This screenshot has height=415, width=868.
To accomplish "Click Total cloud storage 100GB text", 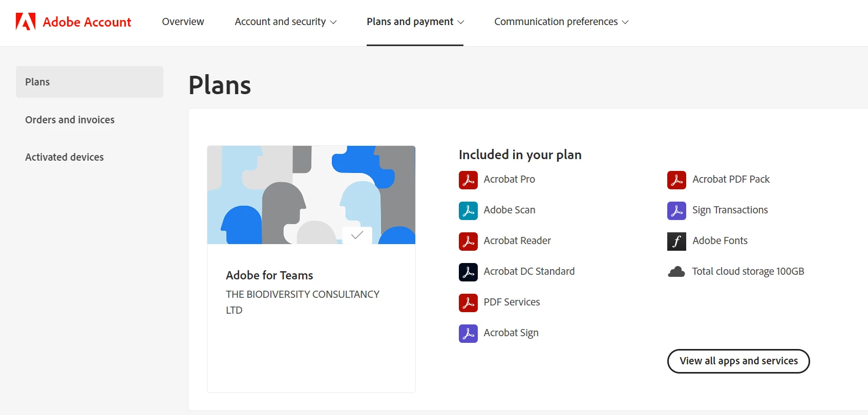I will point(748,272).
